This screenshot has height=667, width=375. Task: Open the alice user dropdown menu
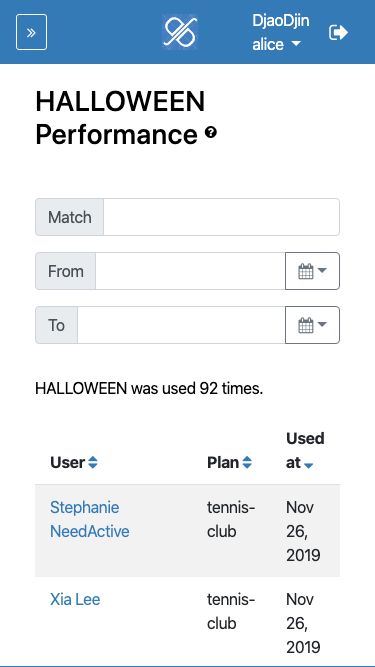tap(276, 44)
